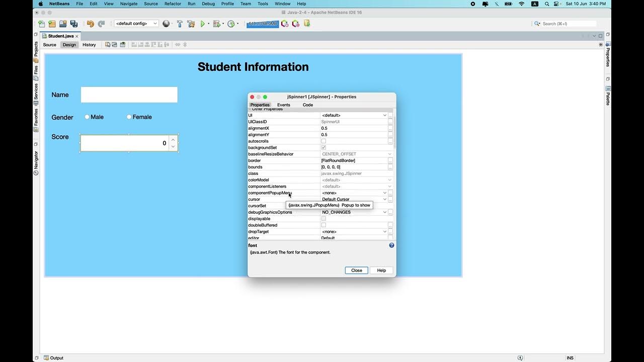Toggle the backgroundSet checkbox

(324, 148)
